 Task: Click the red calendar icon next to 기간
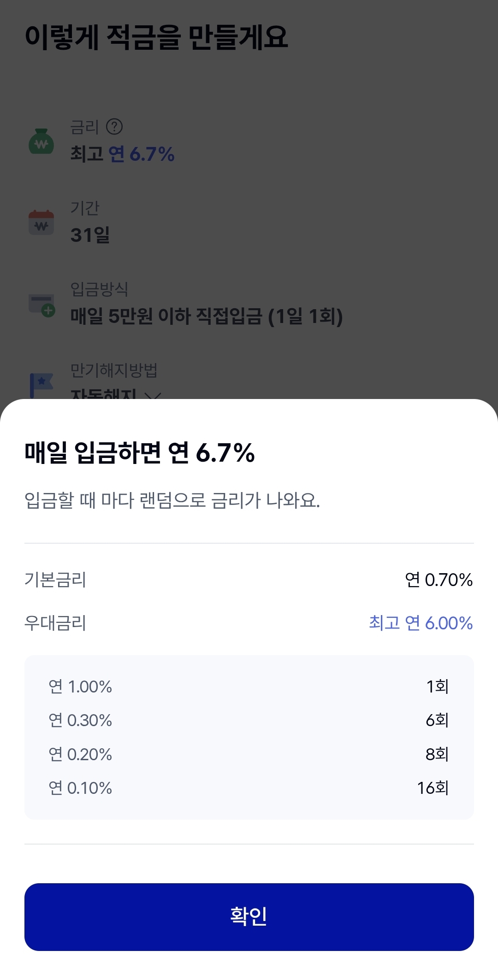click(41, 223)
